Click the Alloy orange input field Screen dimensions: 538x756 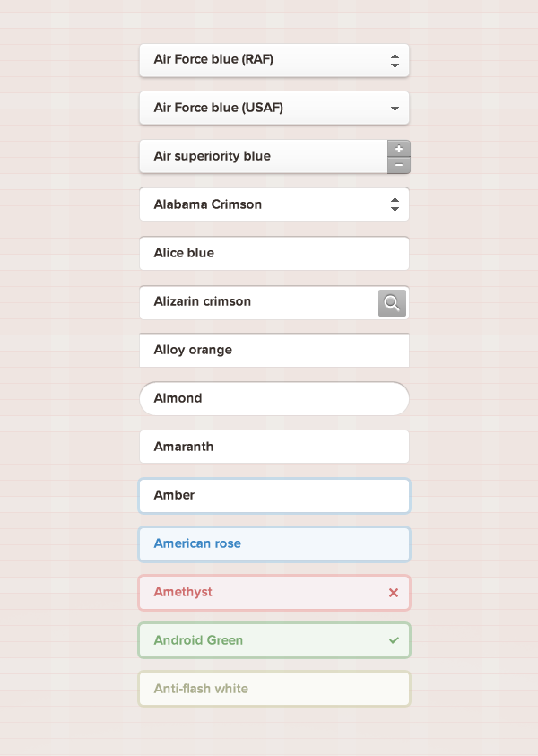coord(273,350)
